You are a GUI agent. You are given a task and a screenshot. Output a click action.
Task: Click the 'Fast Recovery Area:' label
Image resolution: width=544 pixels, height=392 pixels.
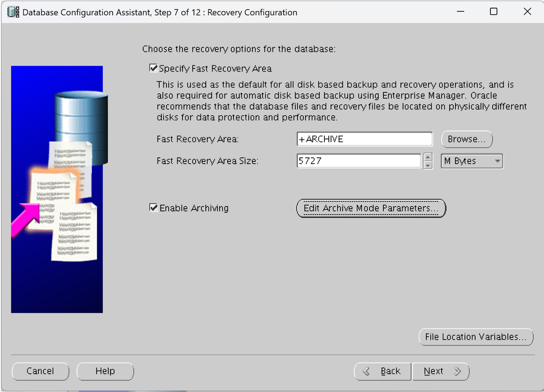point(198,139)
